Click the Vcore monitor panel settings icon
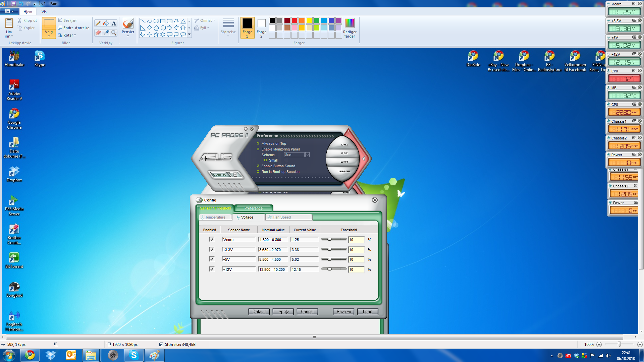The width and height of the screenshot is (644, 362). pyautogui.click(x=634, y=4)
